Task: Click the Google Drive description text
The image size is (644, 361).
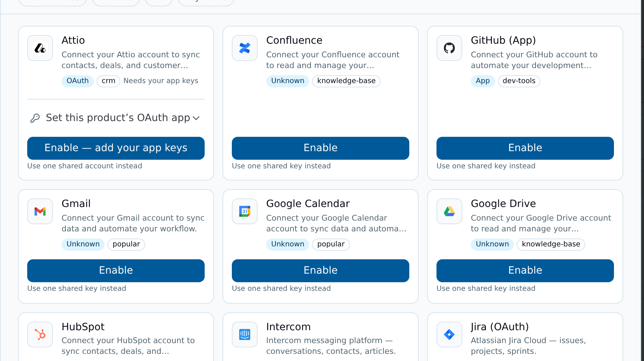Action: [541, 223]
